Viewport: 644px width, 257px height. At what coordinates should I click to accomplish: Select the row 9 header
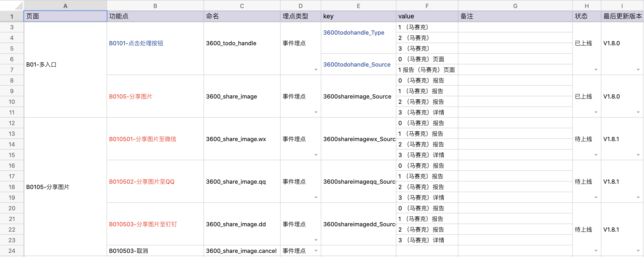11,91
